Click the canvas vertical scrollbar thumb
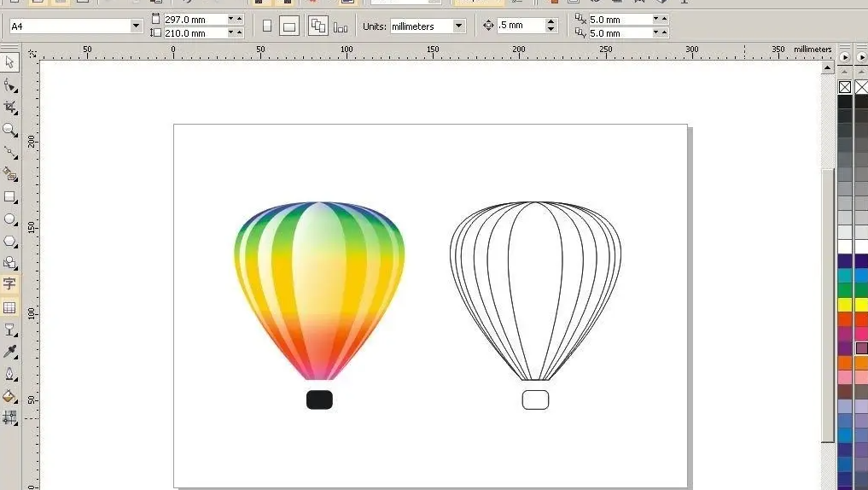This screenshot has width=868, height=490. click(x=827, y=306)
